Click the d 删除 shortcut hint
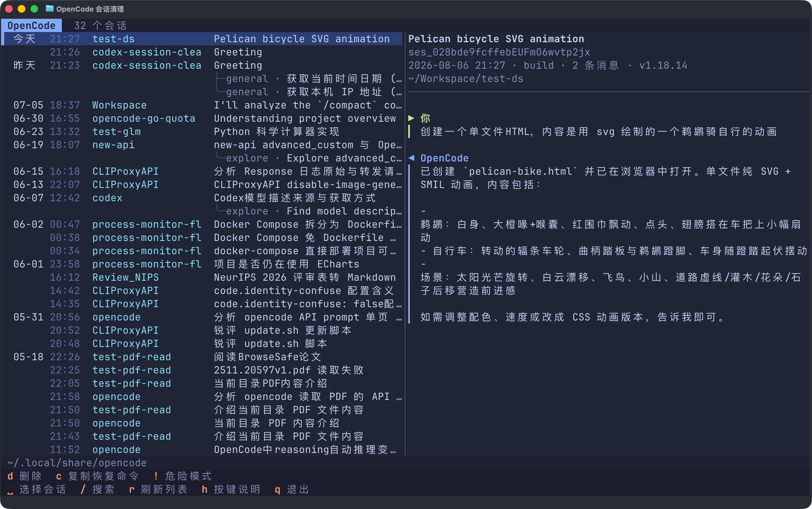This screenshot has height=509, width=812. coord(25,476)
